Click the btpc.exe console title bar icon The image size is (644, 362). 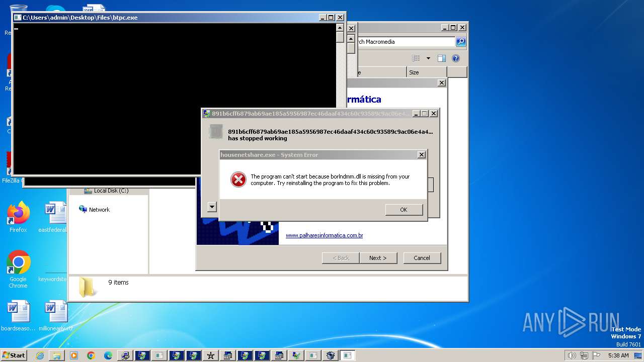[x=18, y=17]
